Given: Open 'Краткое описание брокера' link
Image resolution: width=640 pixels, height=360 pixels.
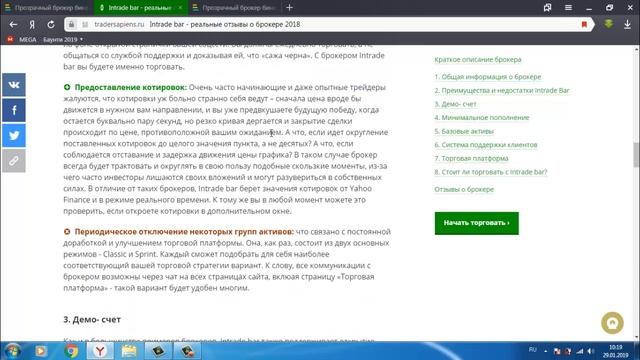Looking at the screenshot, I should tap(478, 60).
